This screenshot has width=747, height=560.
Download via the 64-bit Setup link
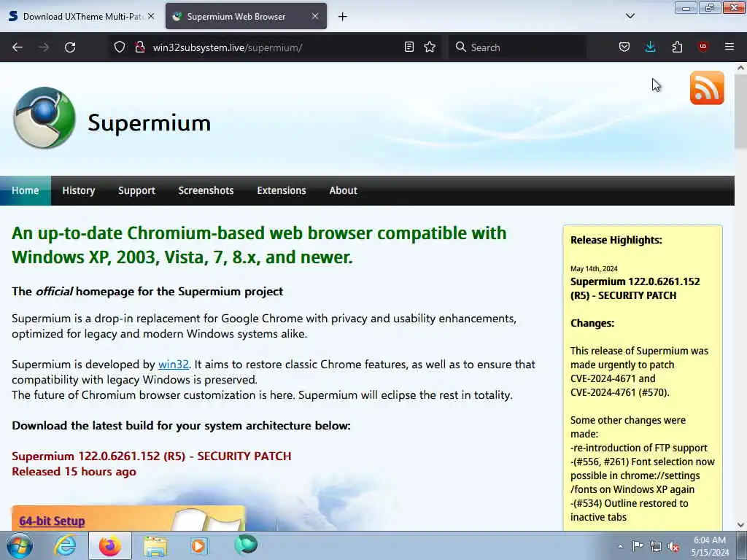point(52,521)
